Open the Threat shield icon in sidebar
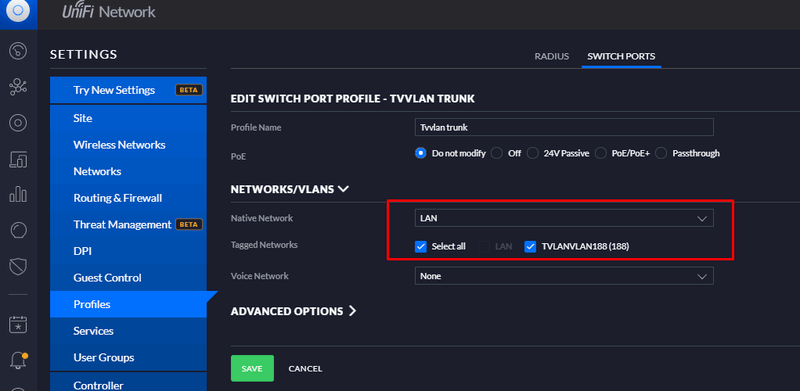 click(x=18, y=266)
